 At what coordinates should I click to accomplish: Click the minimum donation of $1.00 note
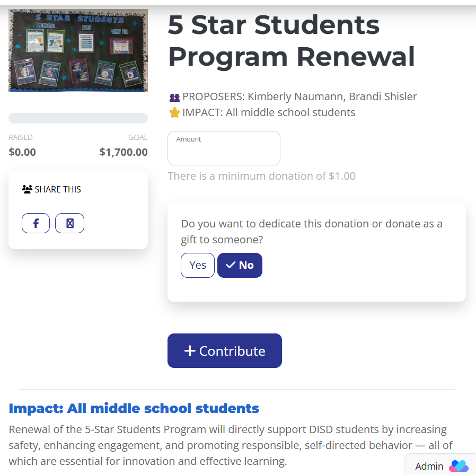261,176
